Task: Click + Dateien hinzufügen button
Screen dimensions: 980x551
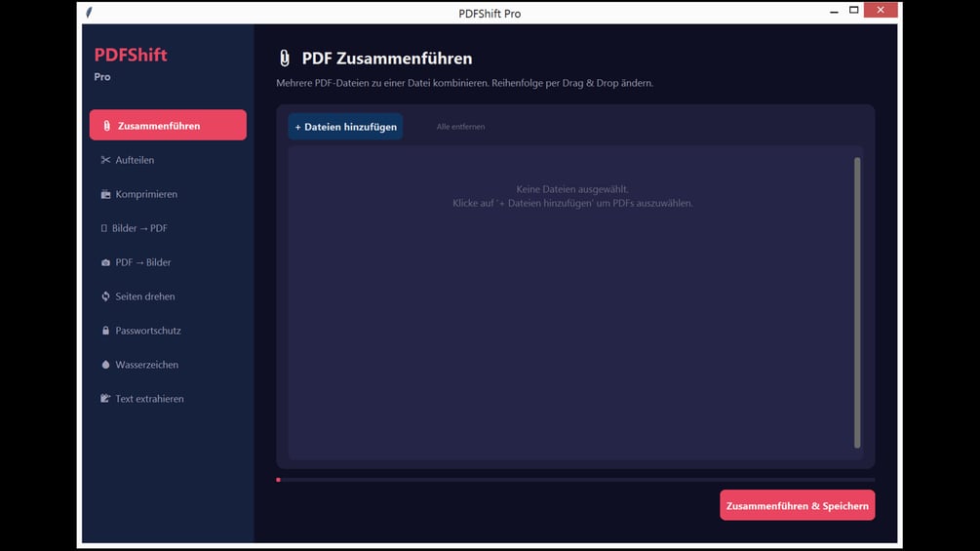Action: click(345, 127)
